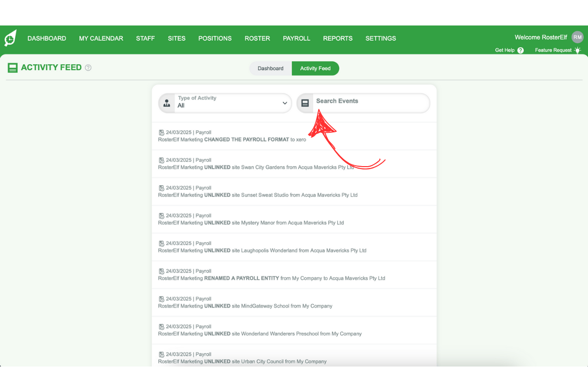588x392 pixels.
Task: Open the STAFF menu
Action: pyautogui.click(x=145, y=38)
